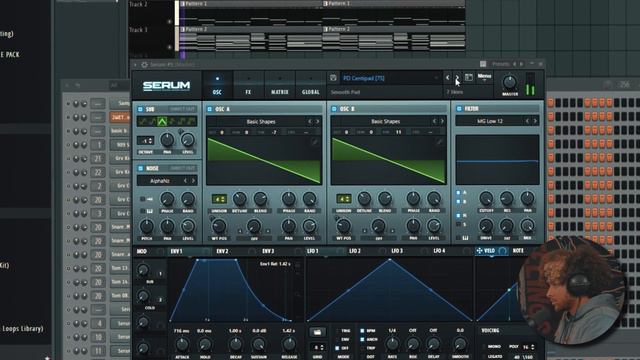Select previous OSC B wavetable arrow

pos(434,121)
